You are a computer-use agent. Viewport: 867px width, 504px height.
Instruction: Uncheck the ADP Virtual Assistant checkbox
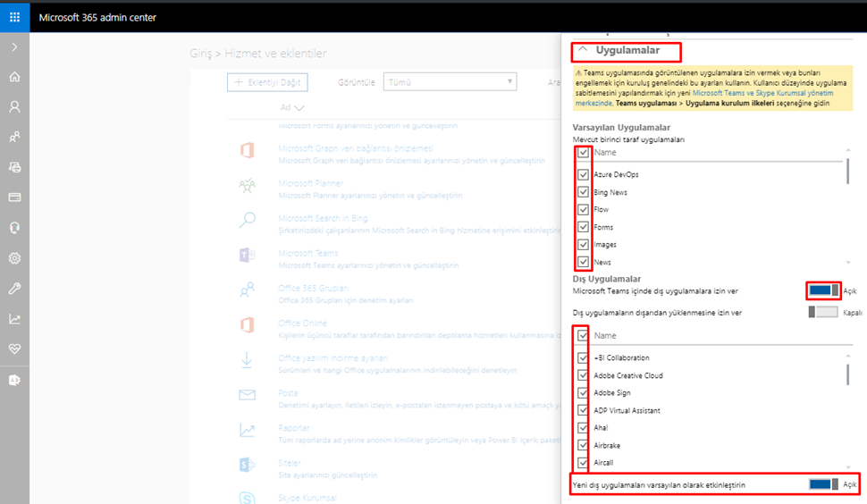tap(582, 410)
